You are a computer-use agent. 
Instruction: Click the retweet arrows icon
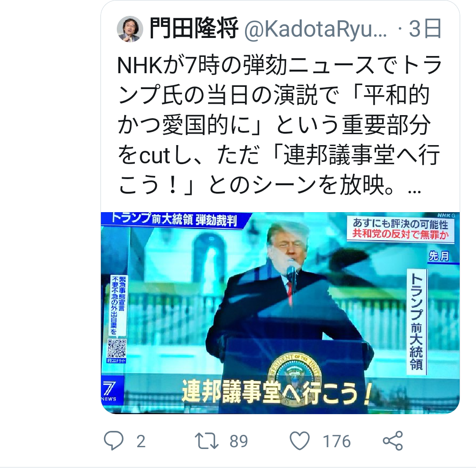tap(206, 441)
